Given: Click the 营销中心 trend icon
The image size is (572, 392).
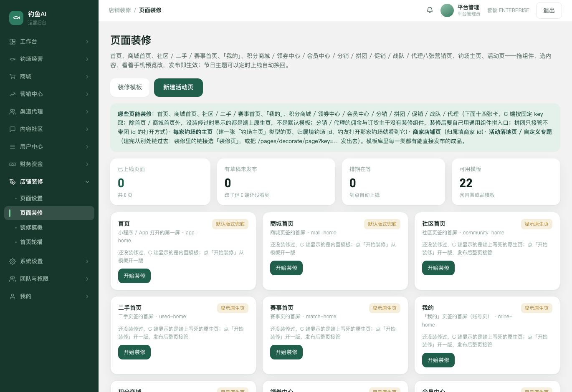Looking at the screenshot, I should coord(13,94).
